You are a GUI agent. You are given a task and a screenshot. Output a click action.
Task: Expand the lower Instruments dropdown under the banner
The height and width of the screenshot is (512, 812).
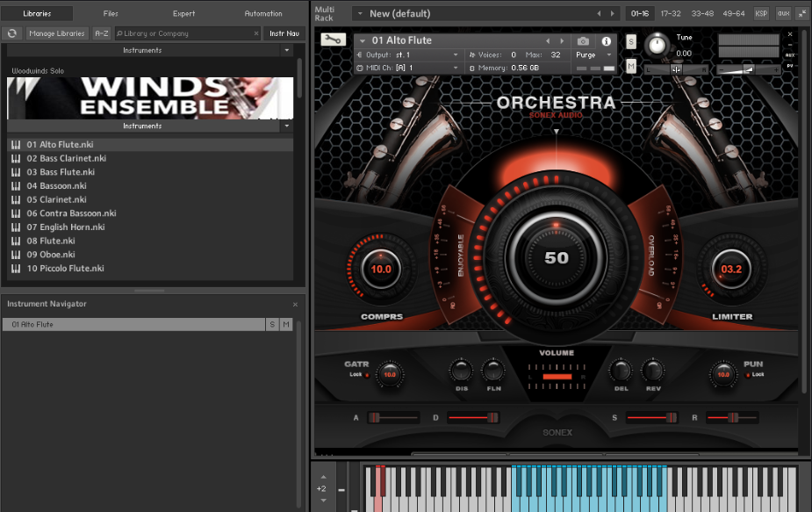point(287,126)
